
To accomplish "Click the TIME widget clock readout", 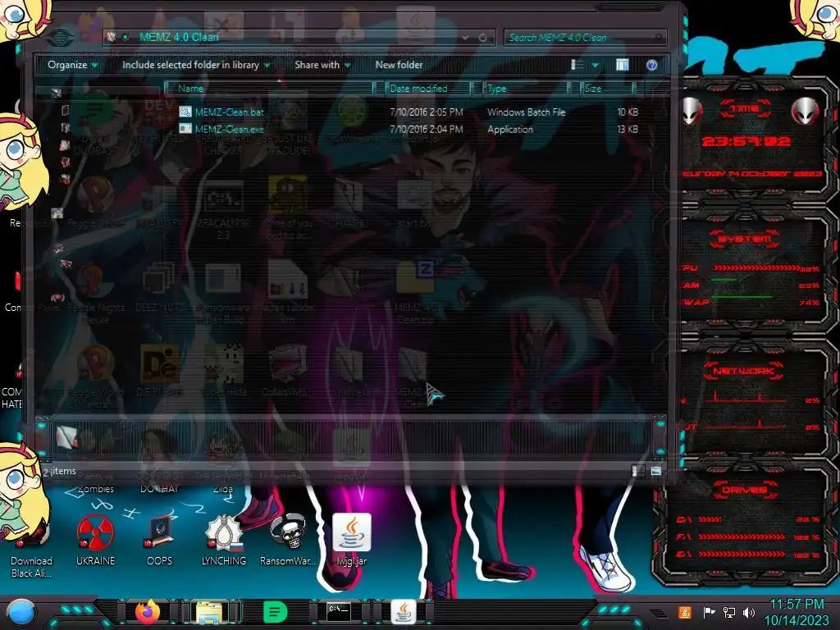I will 746,141.
